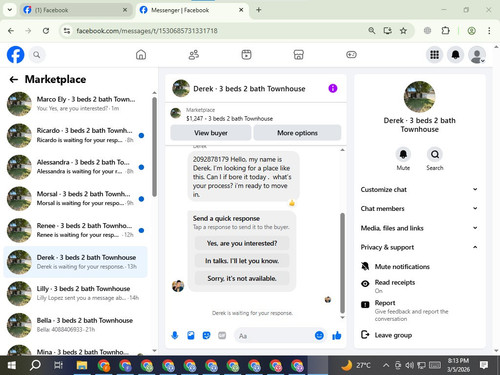Focus the Aa message input field
The image size is (500, 375).
click(274, 336)
